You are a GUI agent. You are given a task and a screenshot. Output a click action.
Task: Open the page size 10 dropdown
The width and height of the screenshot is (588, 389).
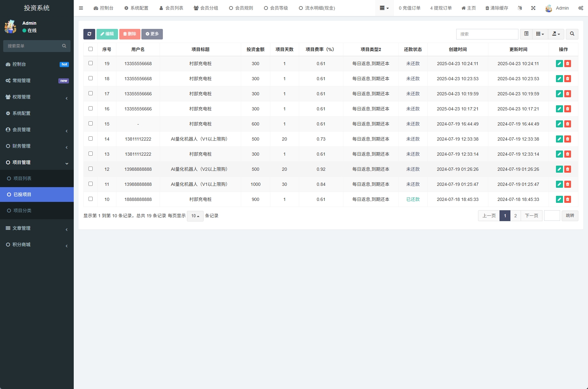pos(195,216)
